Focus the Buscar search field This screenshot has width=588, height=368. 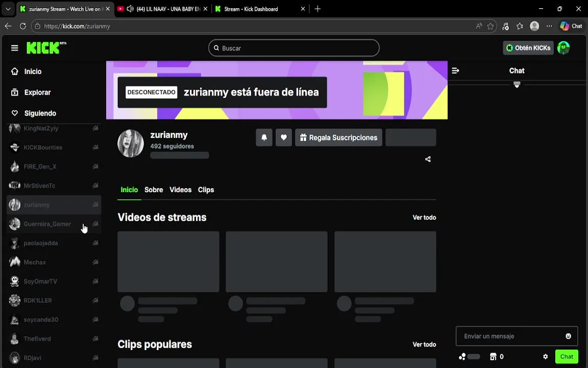coord(293,48)
